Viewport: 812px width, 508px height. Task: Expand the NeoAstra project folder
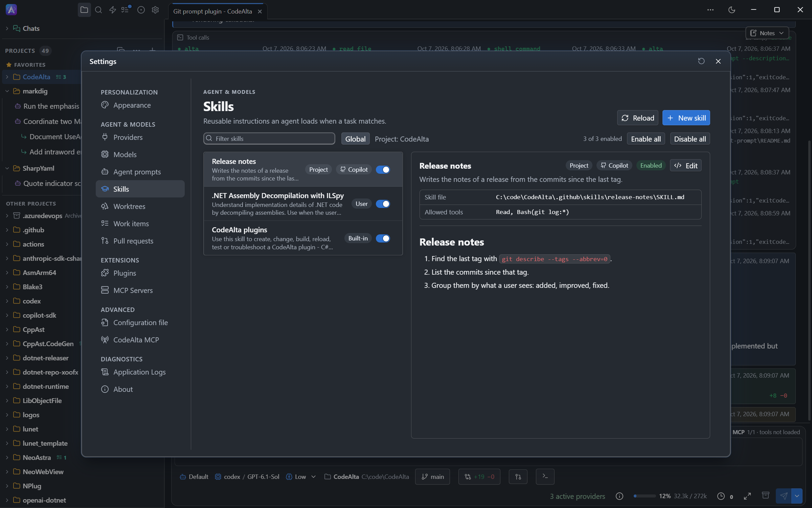pyautogui.click(x=7, y=458)
